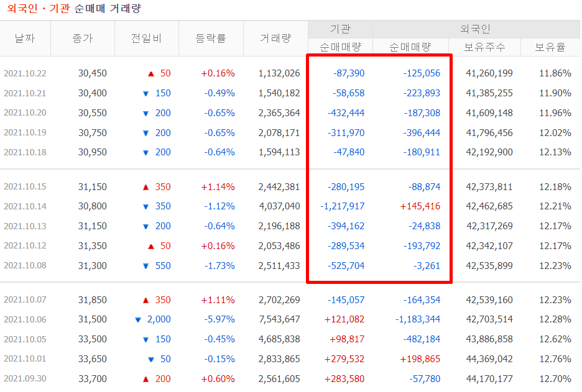Image resolution: width=582 pixels, height=392 pixels.
Task: Click the 날짜 column header
Action: tap(25, 38)
